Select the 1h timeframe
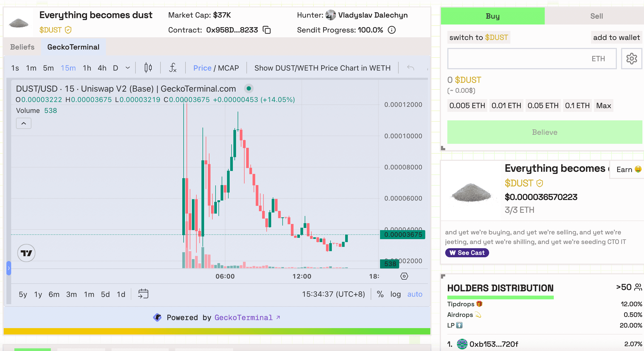The width and height of the screenshot is (644, 351). tap(87, 68)
